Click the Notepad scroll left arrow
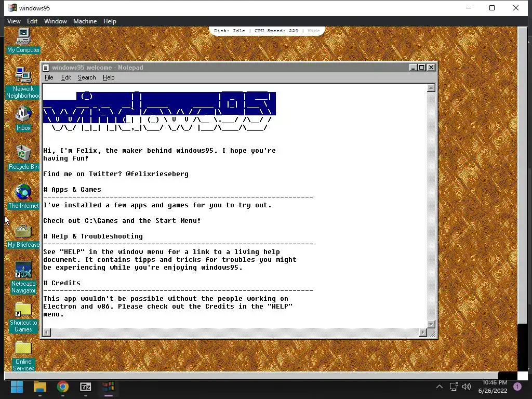The width and height of the screenshot is (532, 399). pos(47,332)
